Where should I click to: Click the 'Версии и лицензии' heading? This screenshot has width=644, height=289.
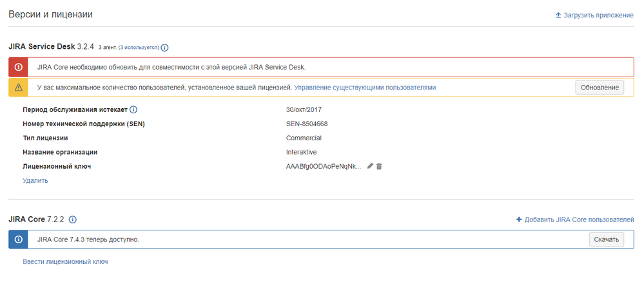point(50,15)
